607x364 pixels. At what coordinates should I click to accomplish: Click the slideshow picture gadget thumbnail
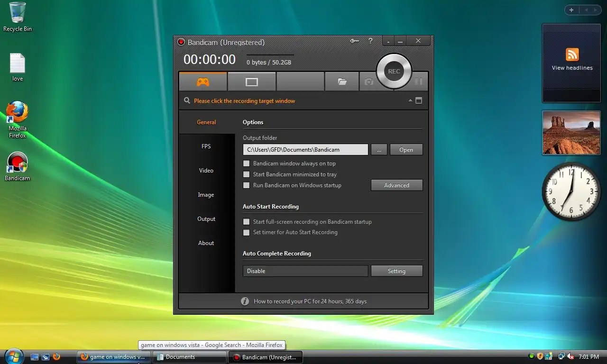coord(571,133)
